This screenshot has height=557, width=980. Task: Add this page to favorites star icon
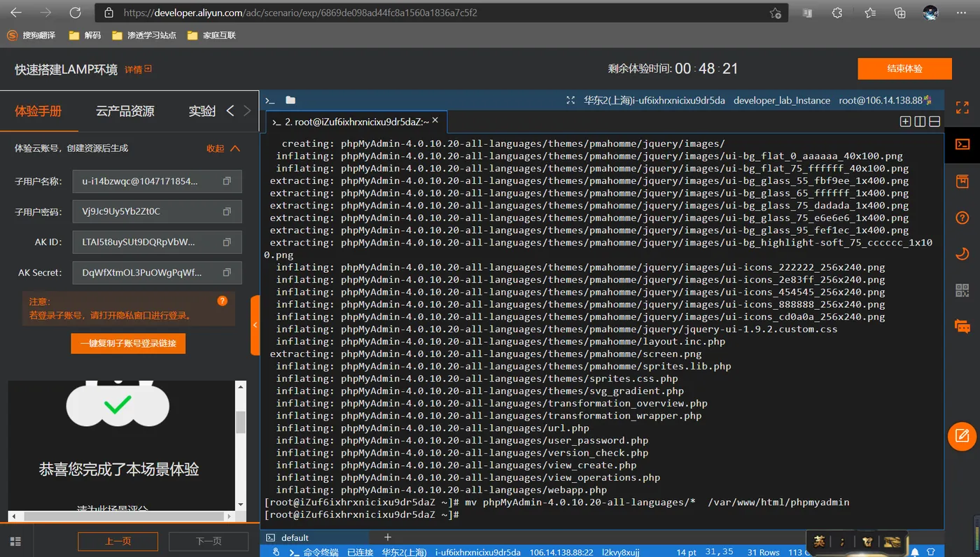pyautogui.click(x=776, y=13)
